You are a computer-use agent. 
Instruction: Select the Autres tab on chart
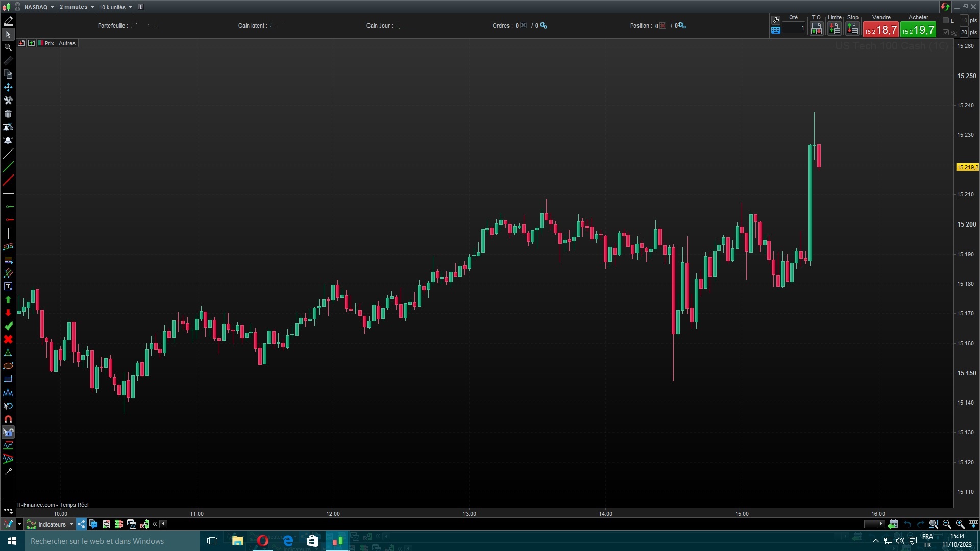[67, 43]
